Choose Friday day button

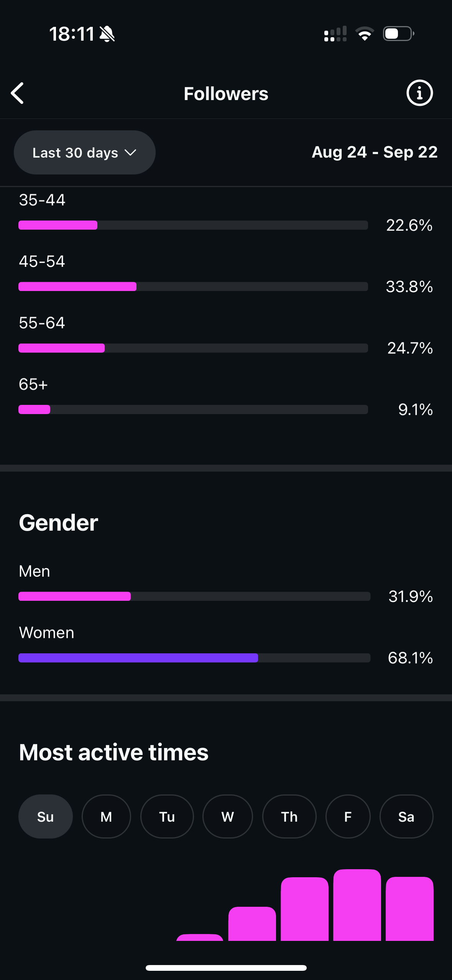[x=348, y=816]
